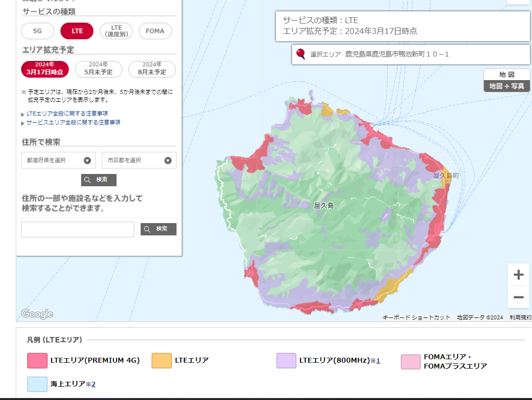This screenshot has height=400, width=532.
Task: Zoom in the map with plus
Action: click(x=518, y=275)
